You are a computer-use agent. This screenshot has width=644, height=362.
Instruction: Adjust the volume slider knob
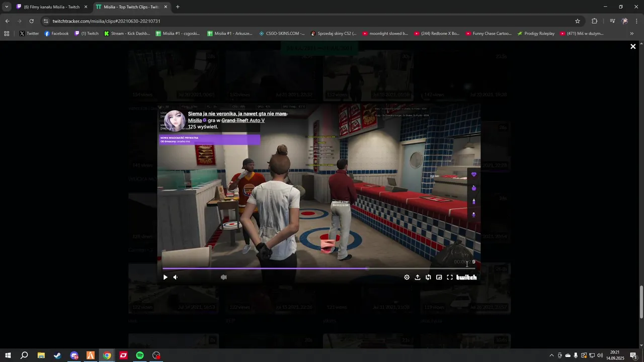tap(224, 277)
